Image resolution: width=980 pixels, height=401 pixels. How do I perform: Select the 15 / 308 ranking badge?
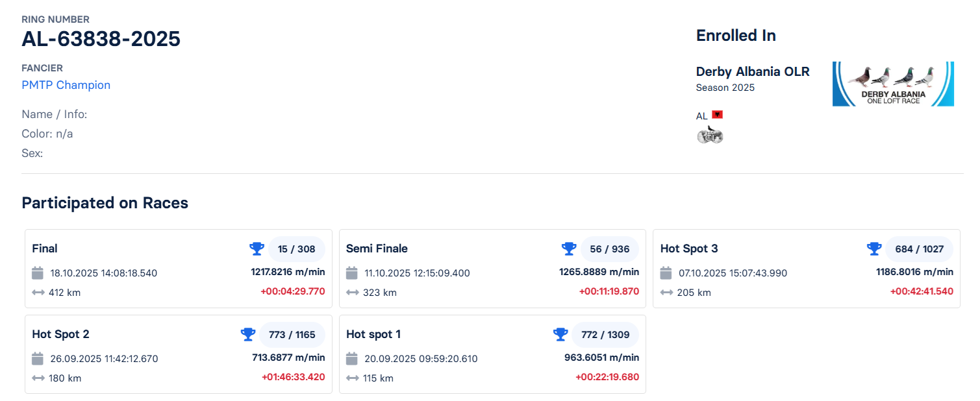296,249
